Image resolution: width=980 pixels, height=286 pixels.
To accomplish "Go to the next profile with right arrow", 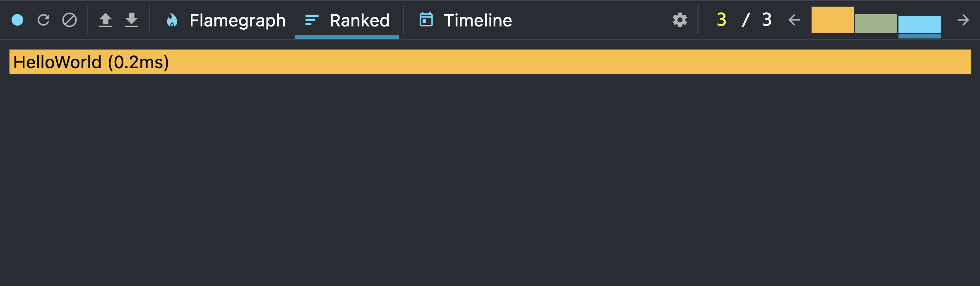I will 964,19.
